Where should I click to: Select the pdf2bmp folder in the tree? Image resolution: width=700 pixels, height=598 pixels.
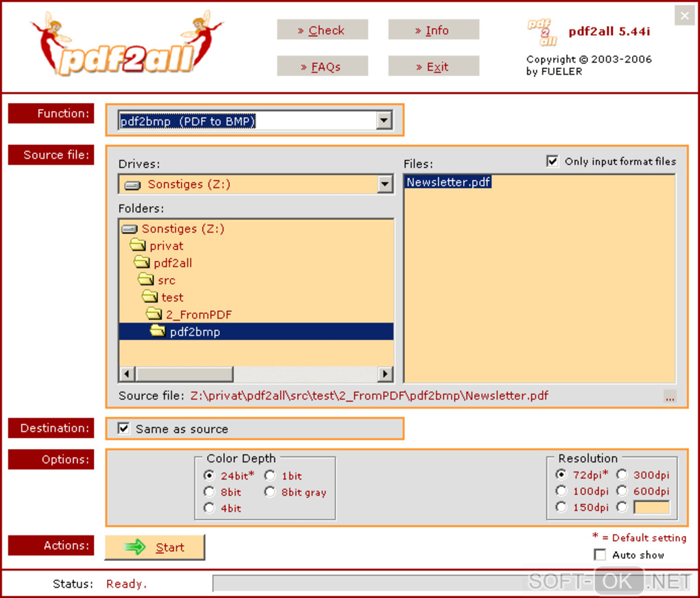(x=256, y=332)
